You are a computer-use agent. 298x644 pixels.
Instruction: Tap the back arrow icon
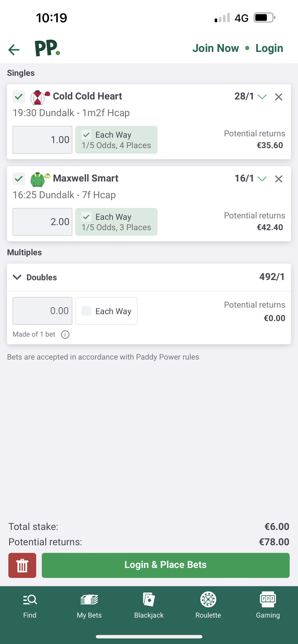(14, 50)
